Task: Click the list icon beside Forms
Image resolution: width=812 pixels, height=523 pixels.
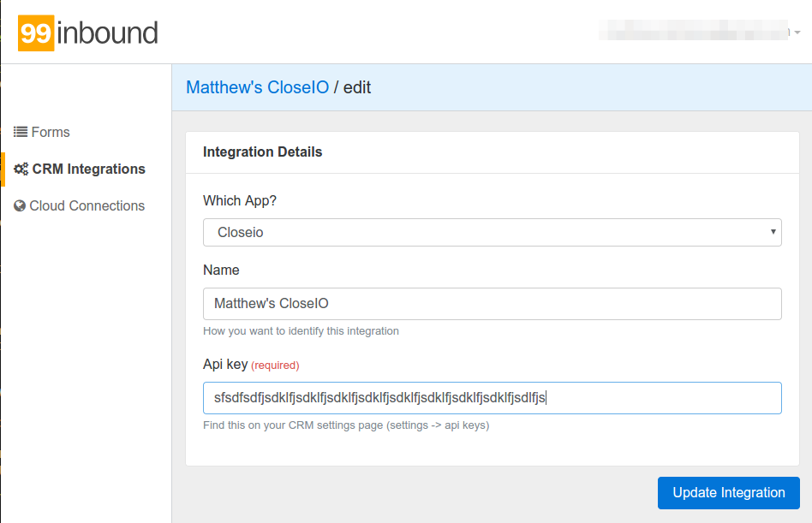Action: [21, 132]
